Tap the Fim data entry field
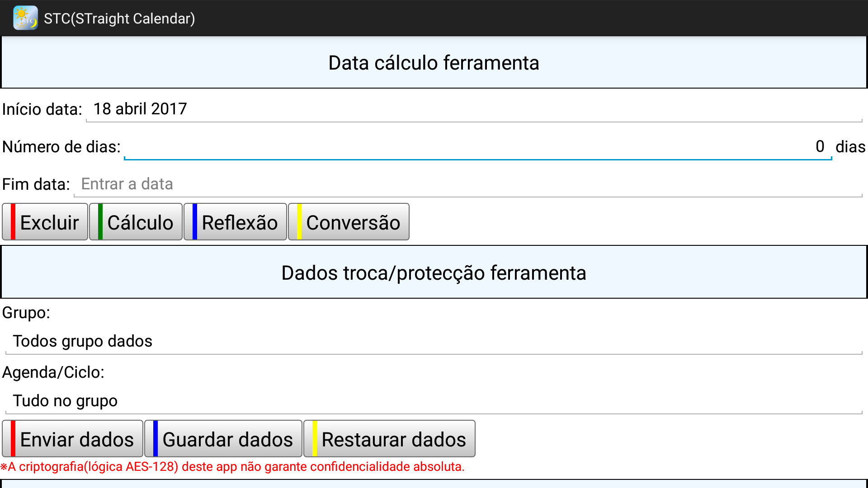 click(x=467, y=184)
